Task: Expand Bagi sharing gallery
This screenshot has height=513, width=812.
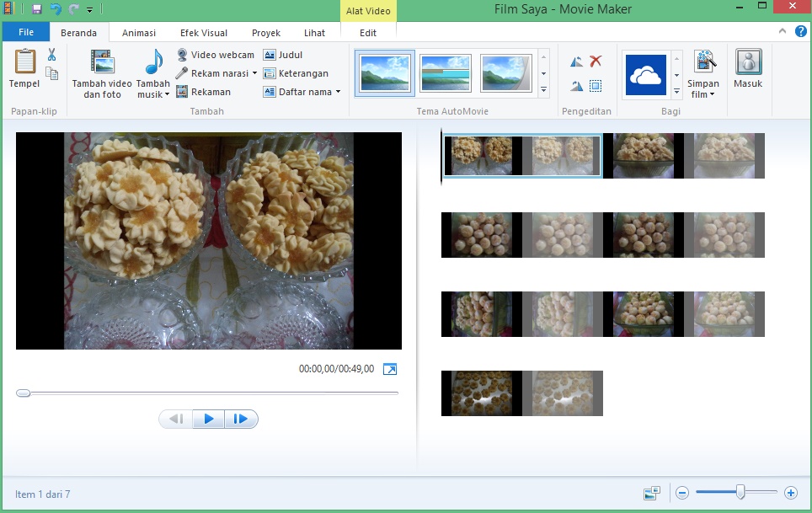Action: pos(676,92)
